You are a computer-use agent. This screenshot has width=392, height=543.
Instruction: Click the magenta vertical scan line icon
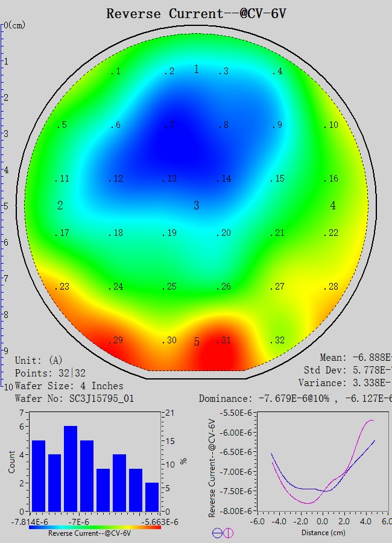[x=229, y=533]
